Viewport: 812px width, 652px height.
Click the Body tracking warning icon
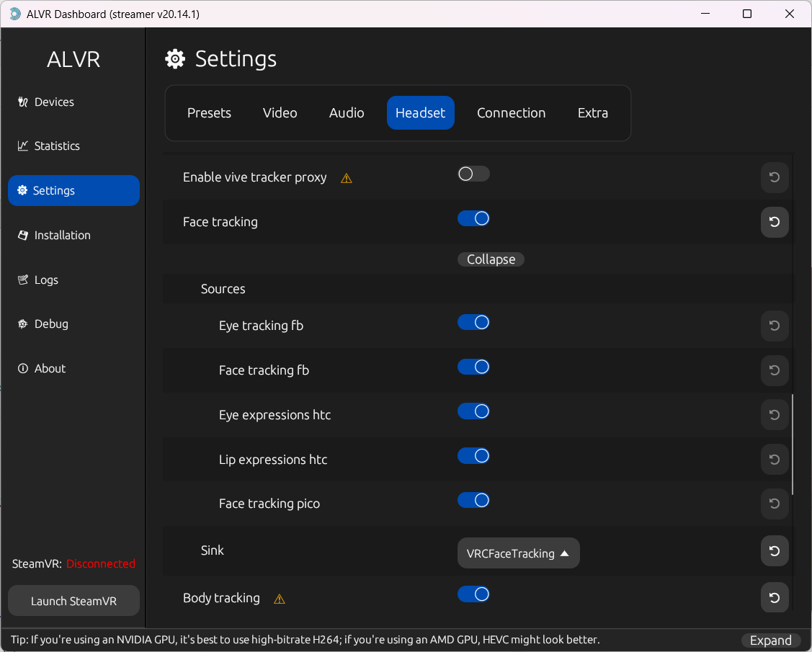(280, 599)
